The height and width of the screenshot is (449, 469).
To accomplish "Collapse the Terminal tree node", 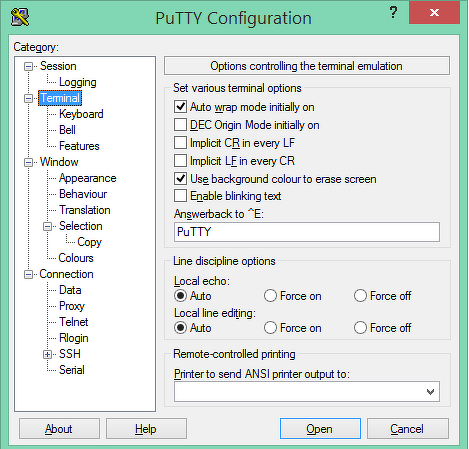I will pos(29,98).
